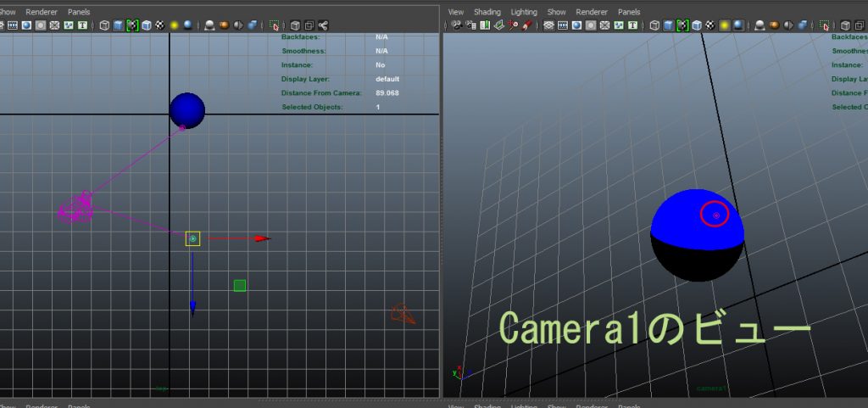Toggle motion blur in top view panel
The height and width of the screenshot is (408, 868).
click(x=224, y=25)
